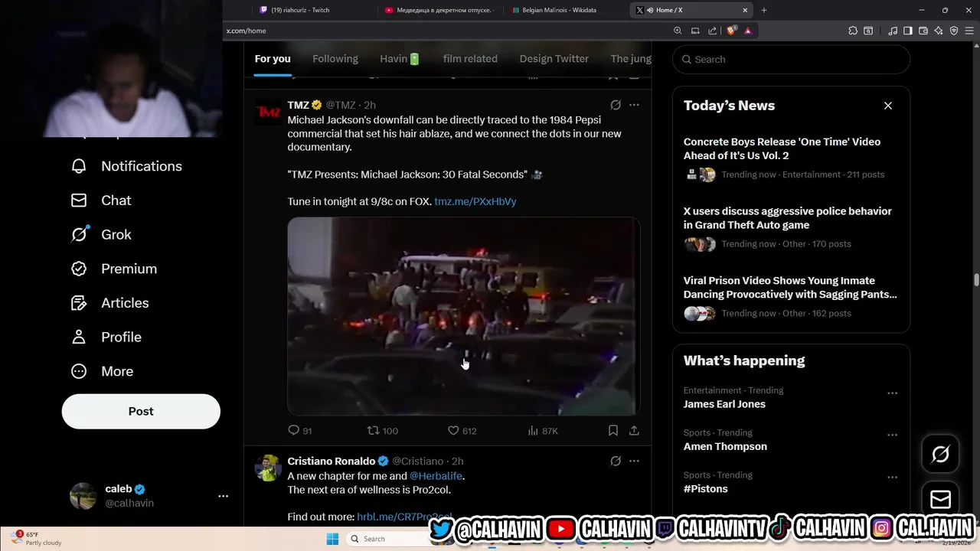Open options for James Earl Jones trend

pos(892,393)
